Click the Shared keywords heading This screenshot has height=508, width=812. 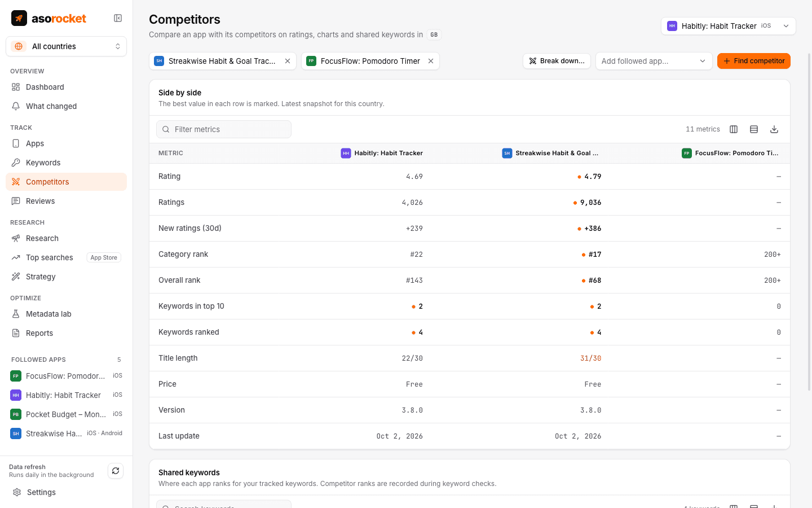pyautogui.click(x=189, y=472)
